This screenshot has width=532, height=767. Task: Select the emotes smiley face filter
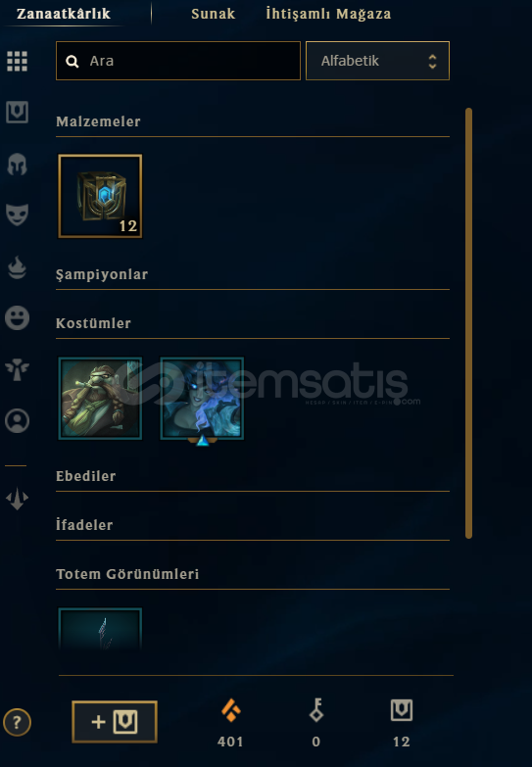coord(17,318)
